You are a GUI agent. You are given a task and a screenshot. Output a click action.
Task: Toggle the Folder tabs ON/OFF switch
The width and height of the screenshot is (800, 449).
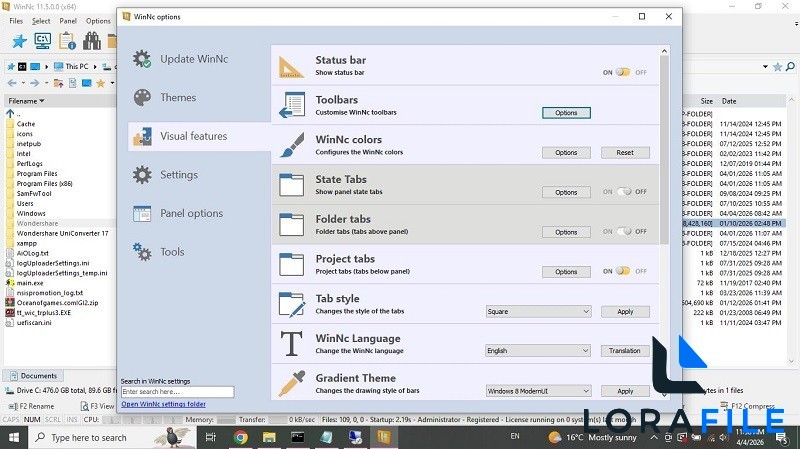pyautogui.click(x=624, y=232)
